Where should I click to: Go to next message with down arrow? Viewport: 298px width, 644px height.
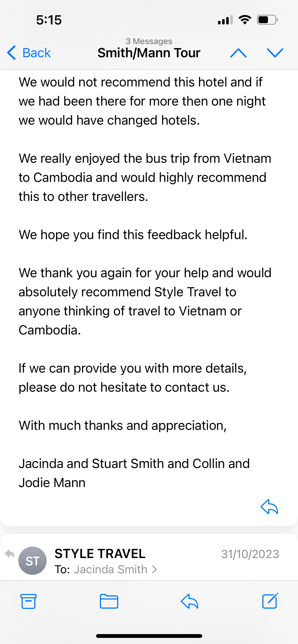point(275,53)
